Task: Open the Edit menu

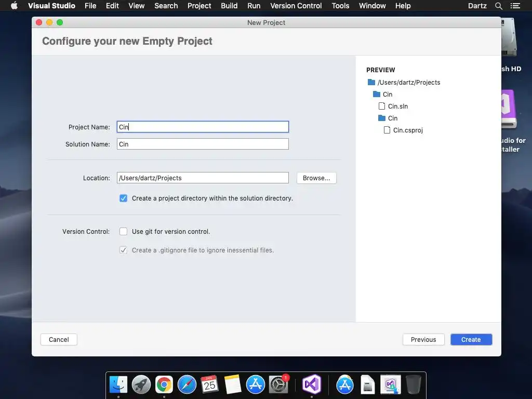Action: click(x=112, y=6)
